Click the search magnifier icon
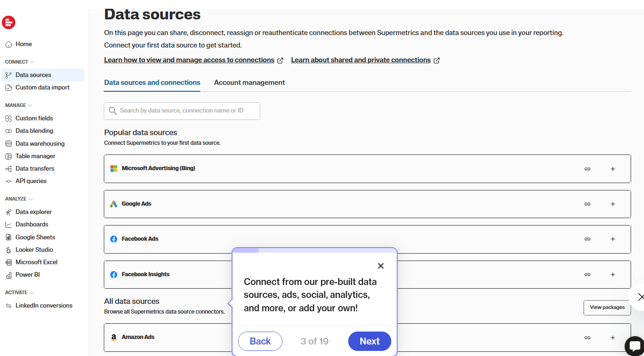Viewport: 644px width, 356px height. coord(113,111)
